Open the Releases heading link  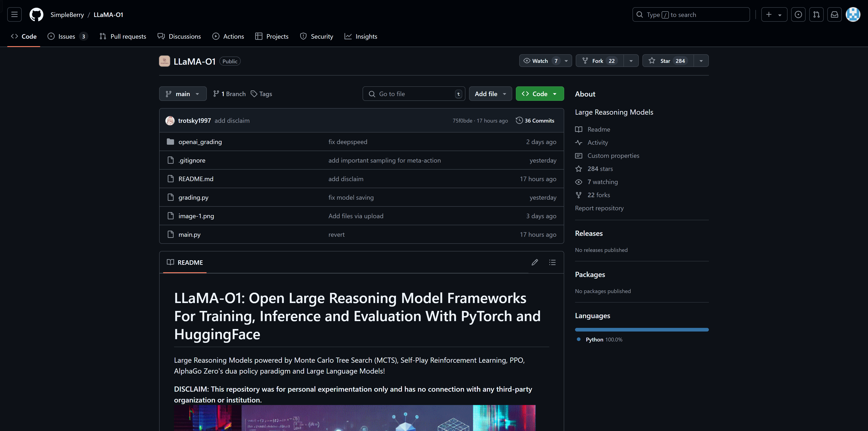click(589, 233)
